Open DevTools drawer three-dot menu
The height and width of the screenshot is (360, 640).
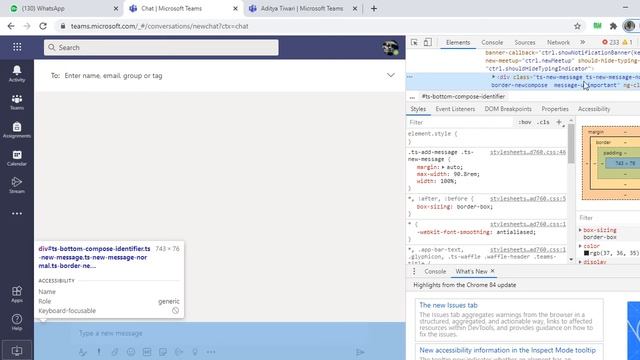pyautogui.click(x=414, y=271)
